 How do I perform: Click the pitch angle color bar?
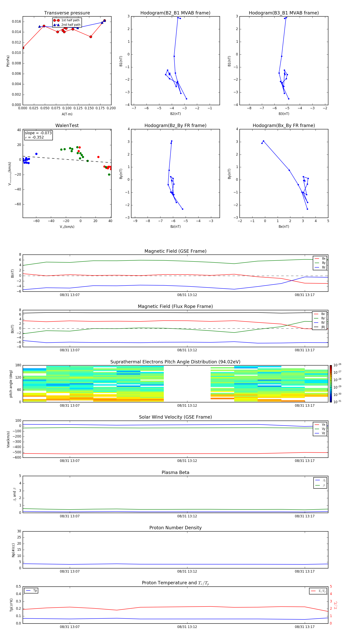coord(331,384)
